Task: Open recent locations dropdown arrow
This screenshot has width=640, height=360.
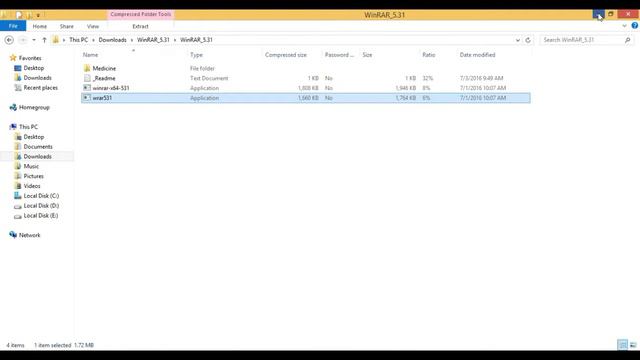Action: pyautogui.click(x=34, y=40)
